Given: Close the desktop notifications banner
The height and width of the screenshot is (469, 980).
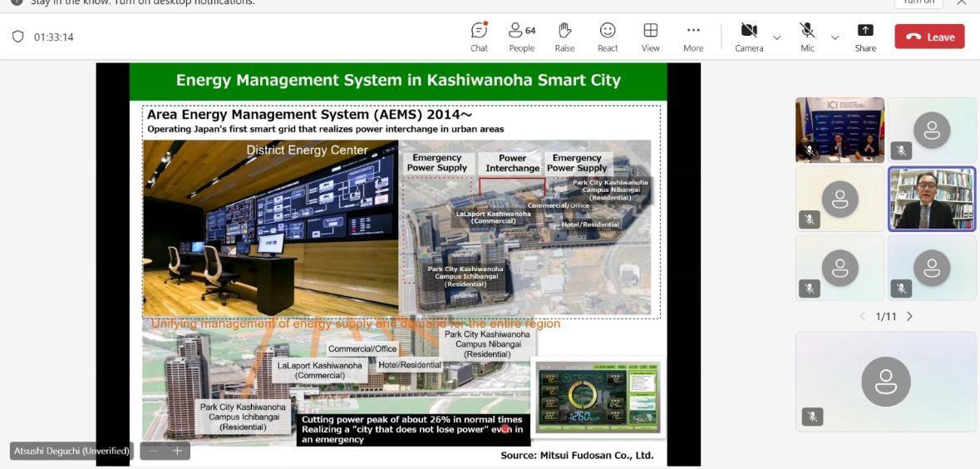Looking at the screenshot, I should coord(962,2).
